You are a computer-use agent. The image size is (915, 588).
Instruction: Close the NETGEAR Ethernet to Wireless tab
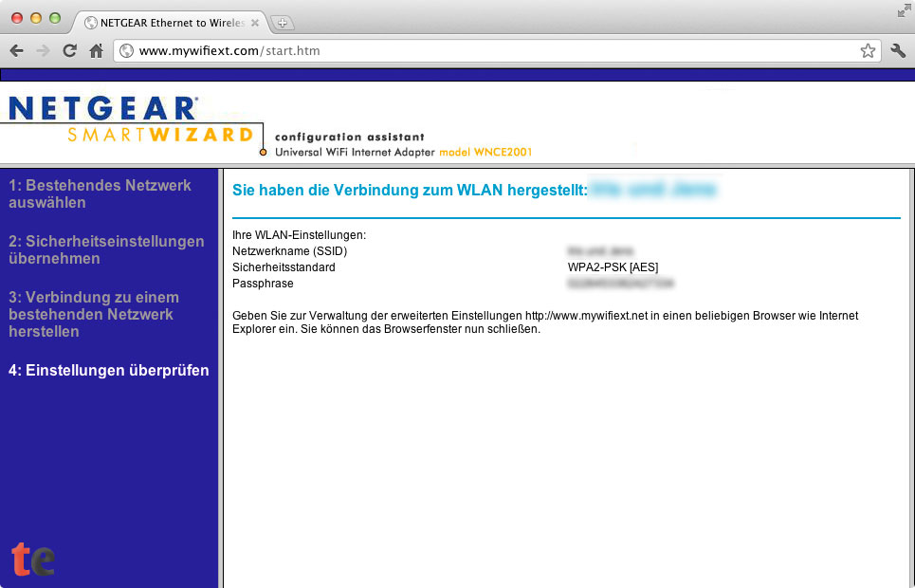coord(255,23)
